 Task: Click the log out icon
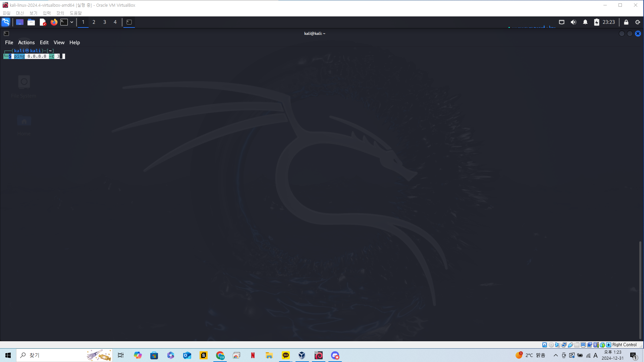click(638, 22)
